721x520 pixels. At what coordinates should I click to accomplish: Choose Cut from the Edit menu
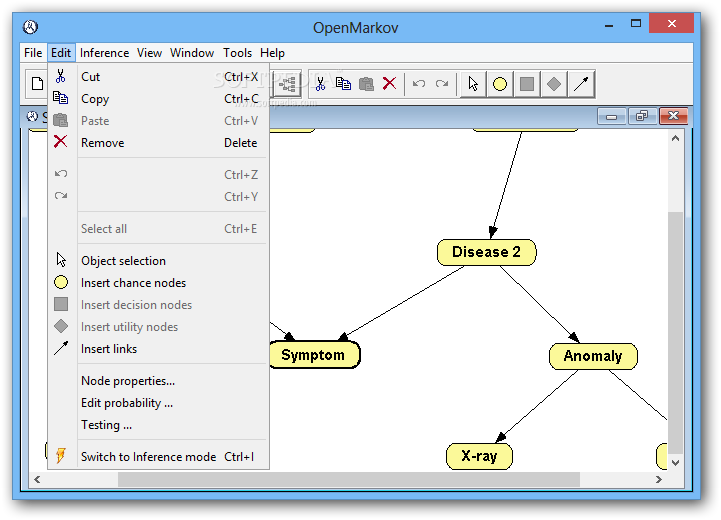[158, 77]
